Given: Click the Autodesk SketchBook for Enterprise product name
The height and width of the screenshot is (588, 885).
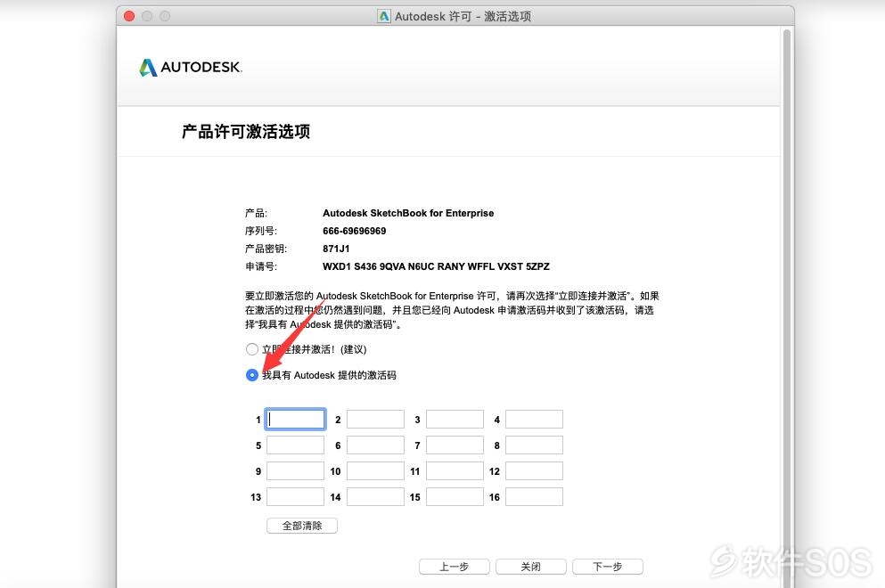Looking at the screenshot, I should click(408, 213).
